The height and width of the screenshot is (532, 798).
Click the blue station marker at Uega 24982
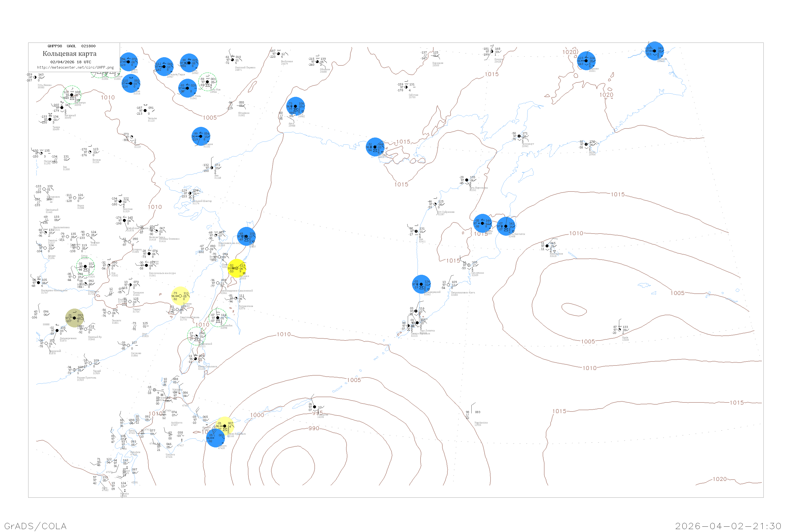click(x=295, y=106)
